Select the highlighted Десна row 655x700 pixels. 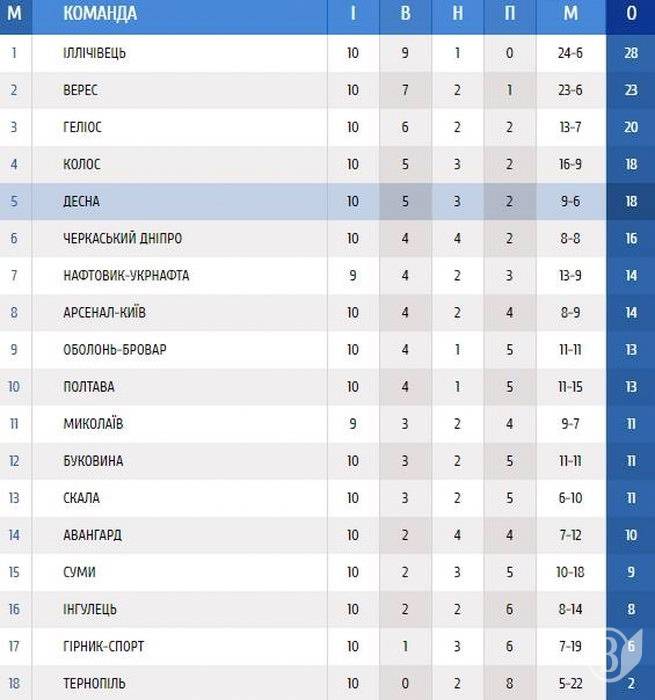[327, 201]
